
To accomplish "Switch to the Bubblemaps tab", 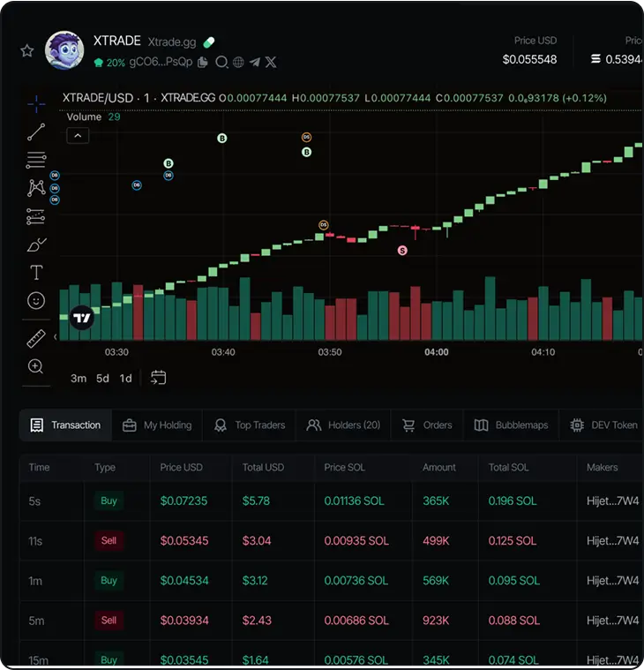I will [511, 425].
